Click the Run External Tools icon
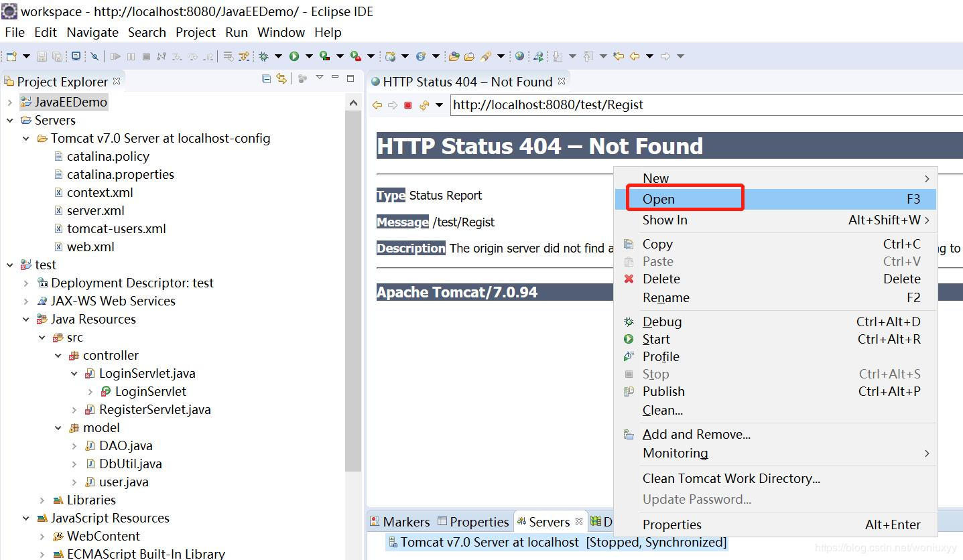Image resolution: width=963 pixels, height=560 pixels. tap(356, 56)
